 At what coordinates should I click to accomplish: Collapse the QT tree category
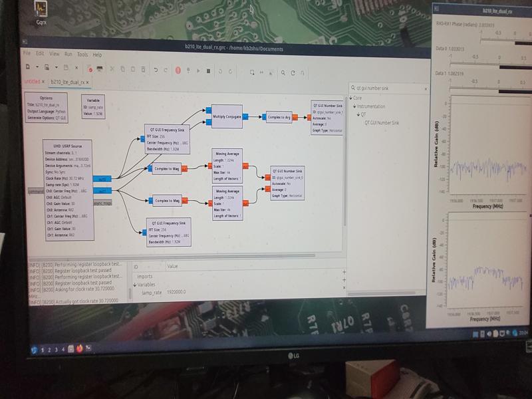coord(358,114)
